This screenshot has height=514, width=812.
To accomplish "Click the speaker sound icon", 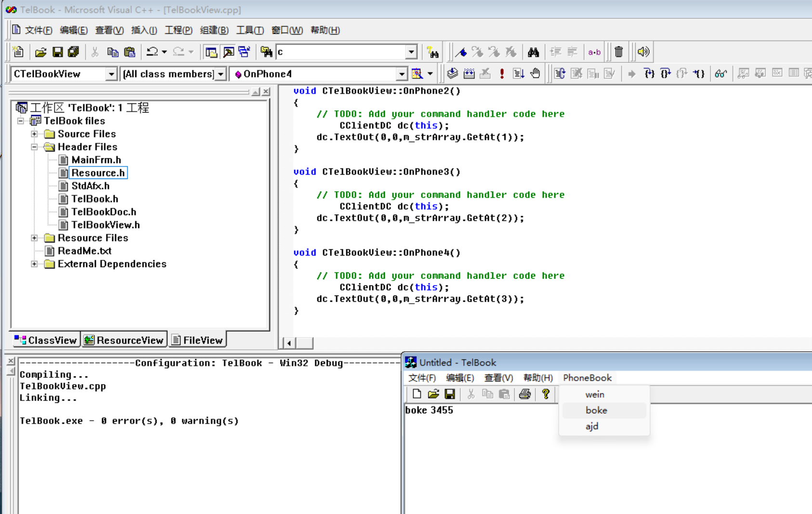I will (x=643, y=51).
